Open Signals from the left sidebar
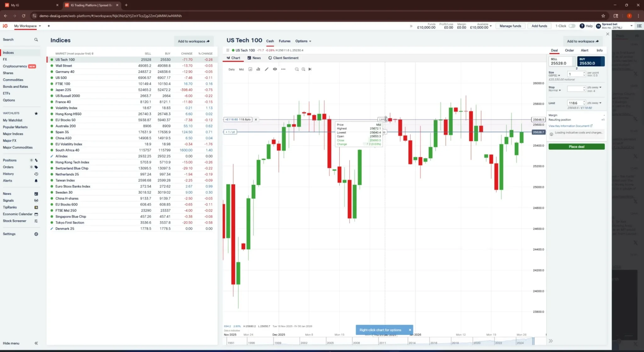This screenshot has width=644, height=352. coord(8,200)
